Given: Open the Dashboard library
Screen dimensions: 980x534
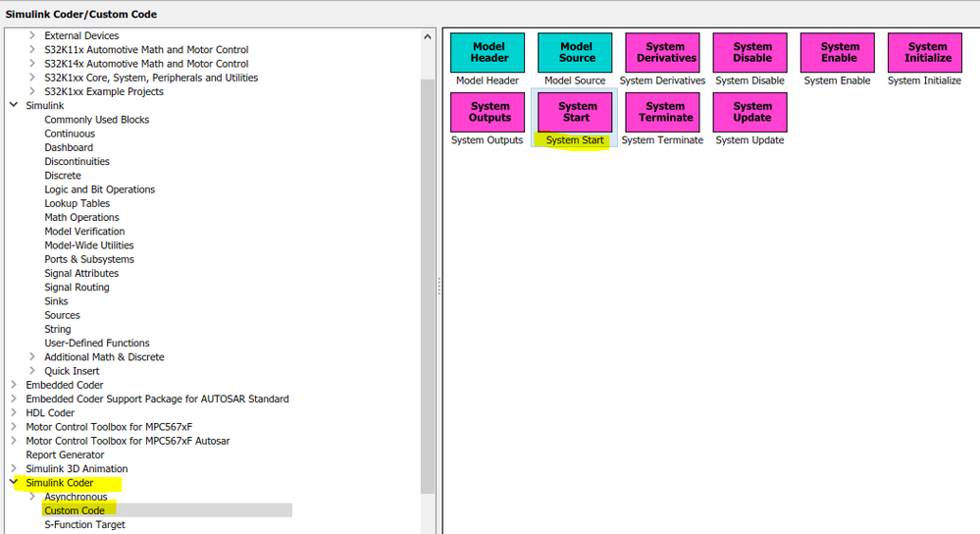Looking at the screenshot, I should [x=69, y=147].
